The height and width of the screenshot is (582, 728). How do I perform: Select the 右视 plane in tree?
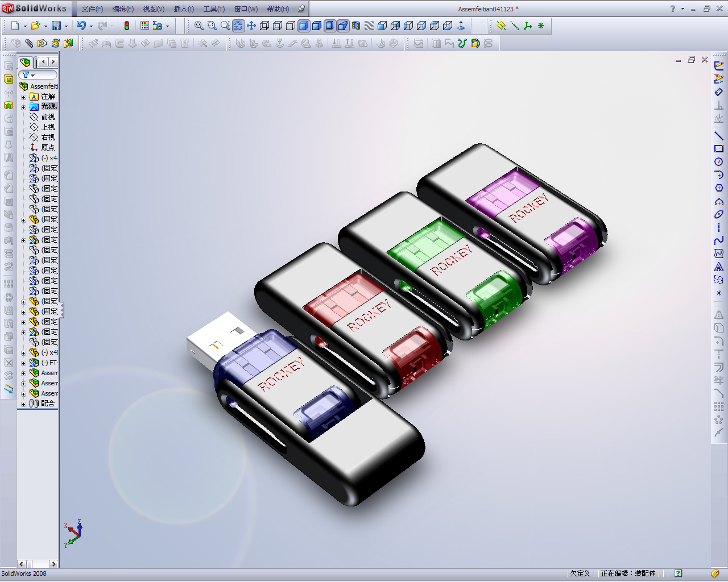tap(43, 138)
